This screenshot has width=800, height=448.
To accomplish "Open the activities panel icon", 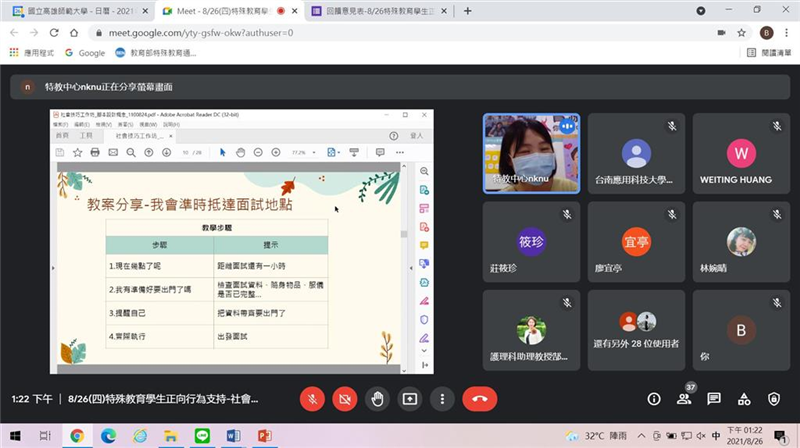I will click(744, 398).
